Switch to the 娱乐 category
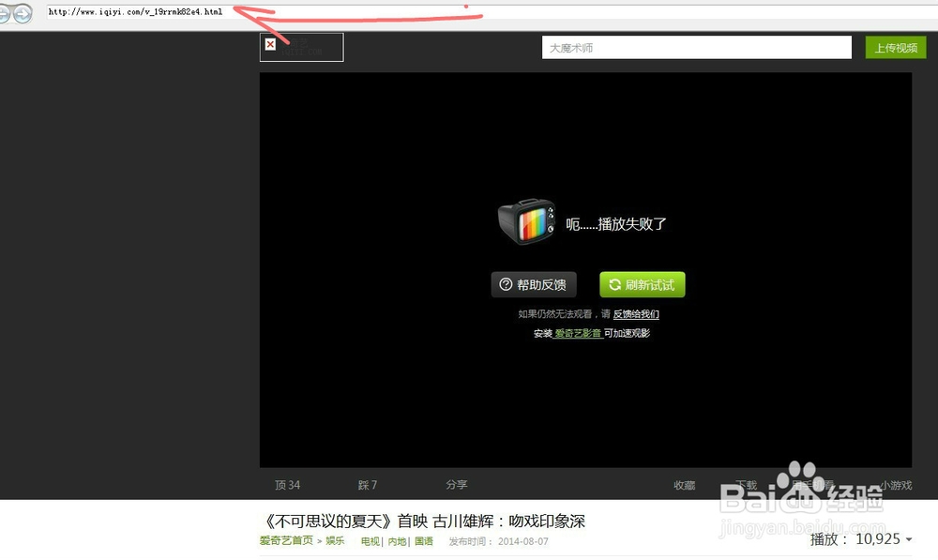The width and height of the screenshot is (938, 560). pos(335,541)
